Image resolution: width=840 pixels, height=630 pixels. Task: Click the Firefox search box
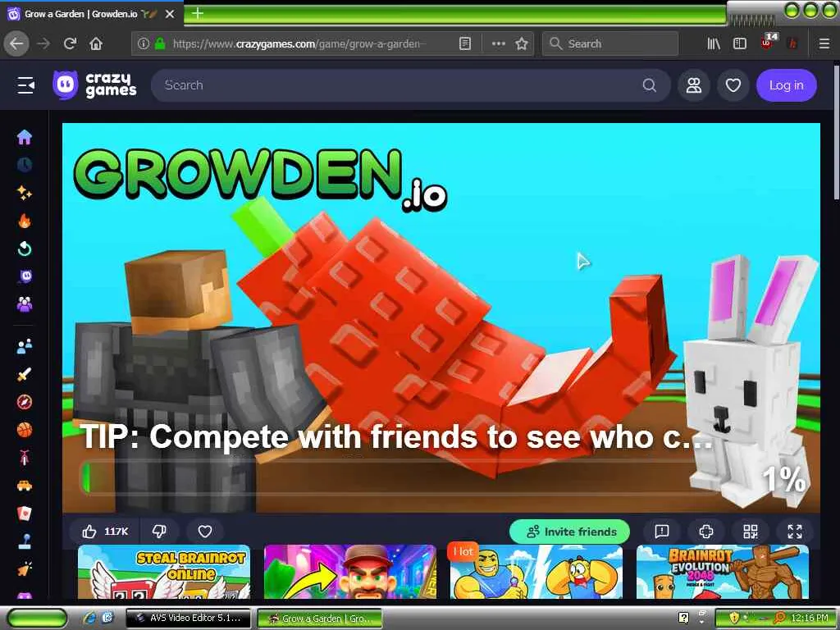point(610,43)
